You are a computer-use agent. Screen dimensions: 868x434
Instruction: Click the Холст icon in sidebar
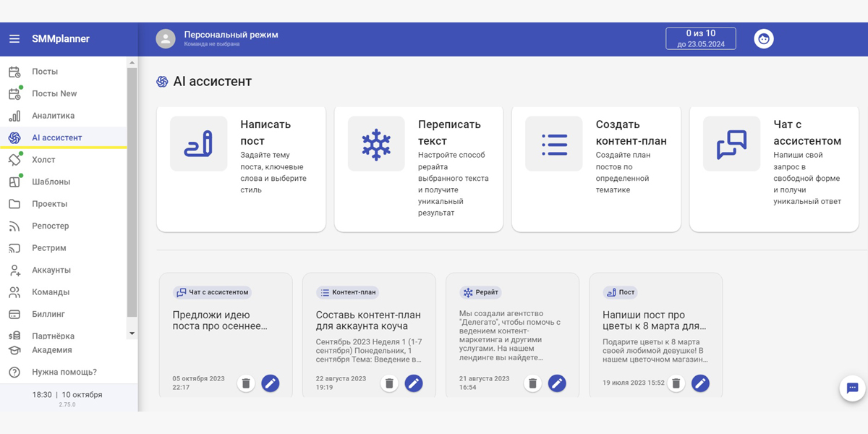tap(14, 160)
